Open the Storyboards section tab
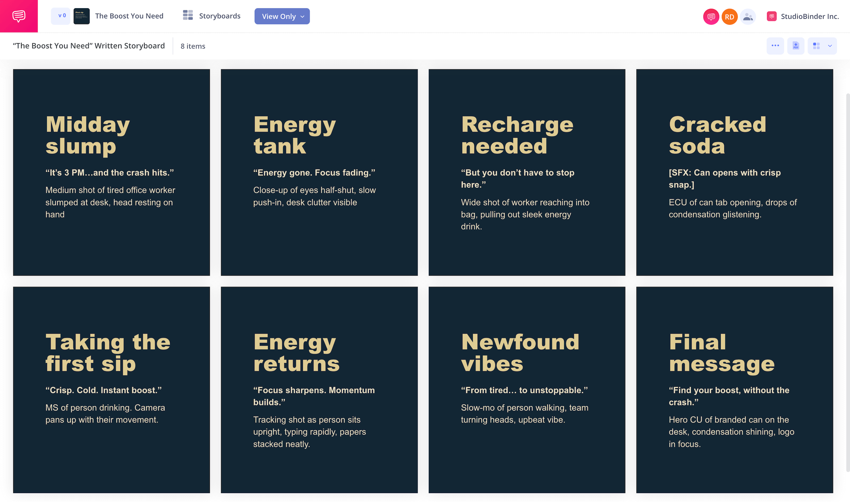850x504 pixels. (x=219, y=16)
